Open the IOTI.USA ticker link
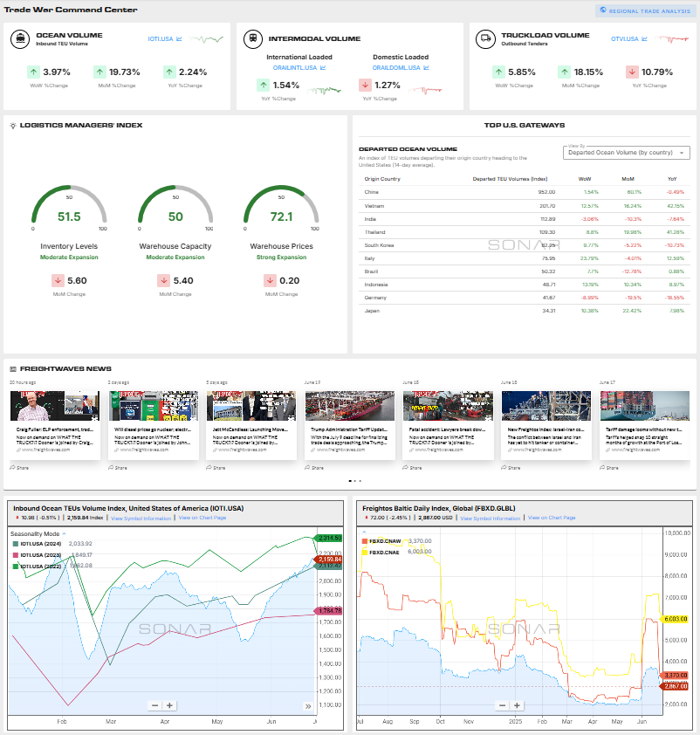700x735 pixels. point(161,39)
